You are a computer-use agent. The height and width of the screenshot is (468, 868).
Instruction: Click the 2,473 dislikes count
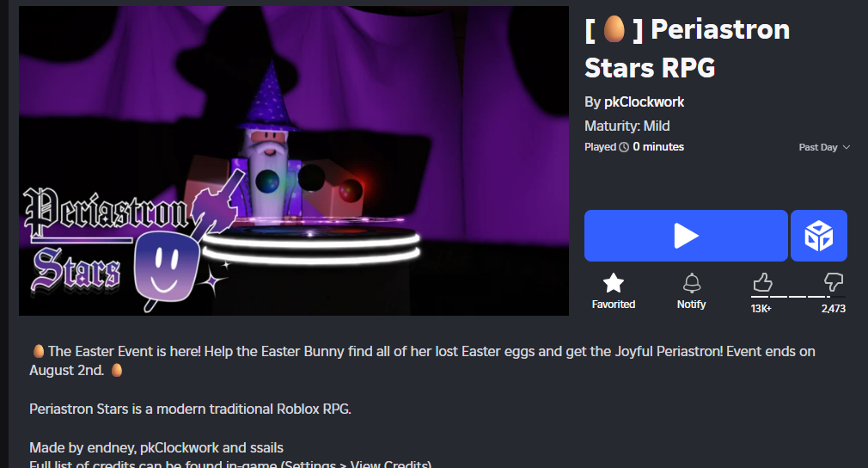click(833, 309)
